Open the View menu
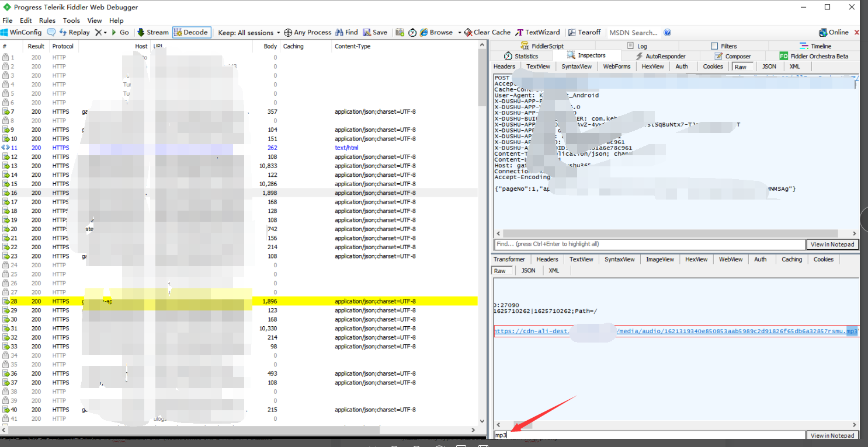 (x=95, y=20)
